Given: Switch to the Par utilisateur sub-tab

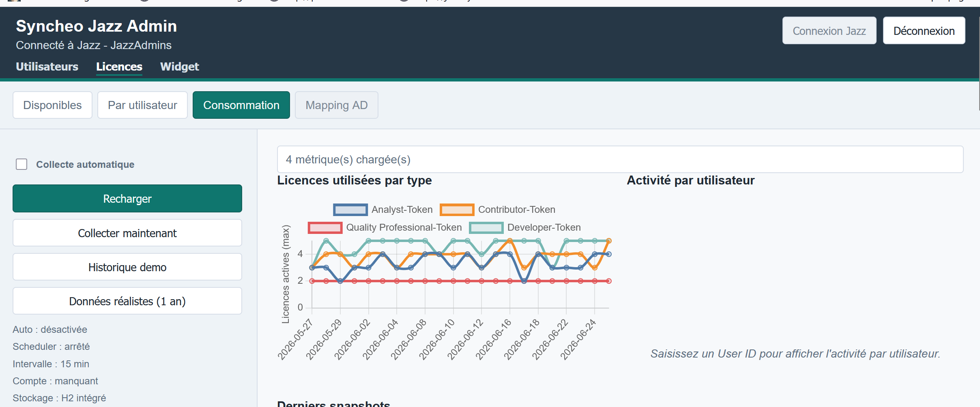Looking at the screenshot, I should (142, 105).
